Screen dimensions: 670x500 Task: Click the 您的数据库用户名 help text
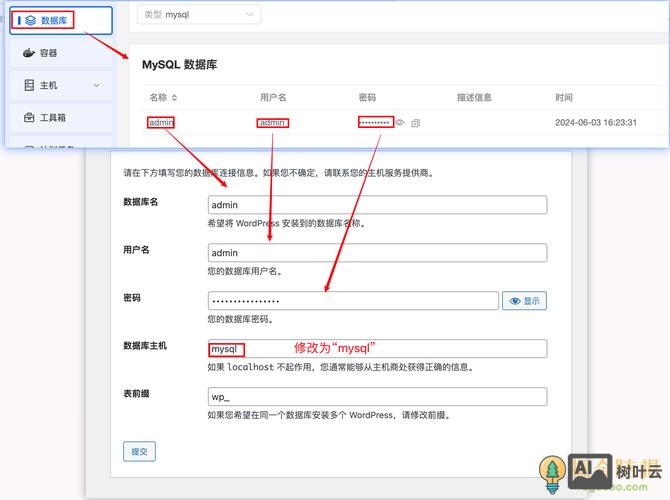pyautogui.click(x=244, y=271)
